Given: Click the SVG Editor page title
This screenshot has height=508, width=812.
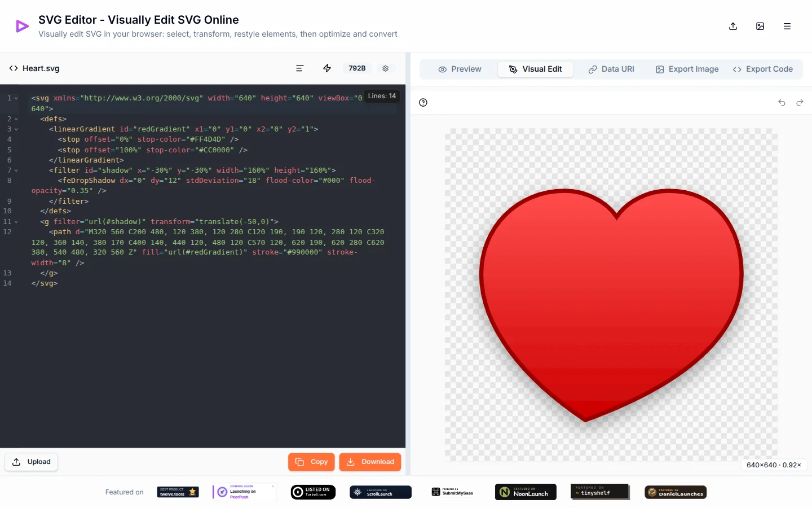Looking at the screenshot, I should (139, 20).
